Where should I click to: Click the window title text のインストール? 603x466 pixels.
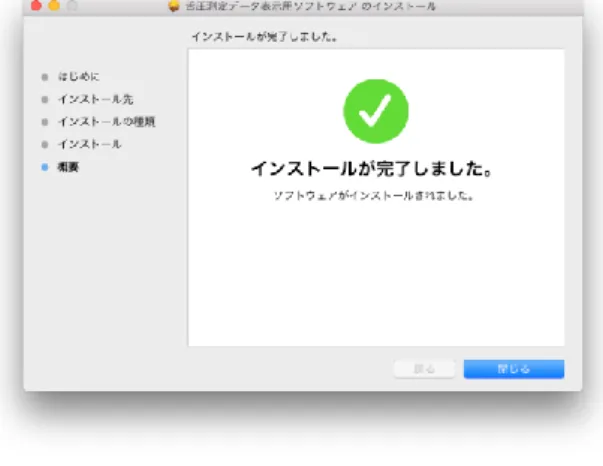pyautogui.click(x=398, y=6)
